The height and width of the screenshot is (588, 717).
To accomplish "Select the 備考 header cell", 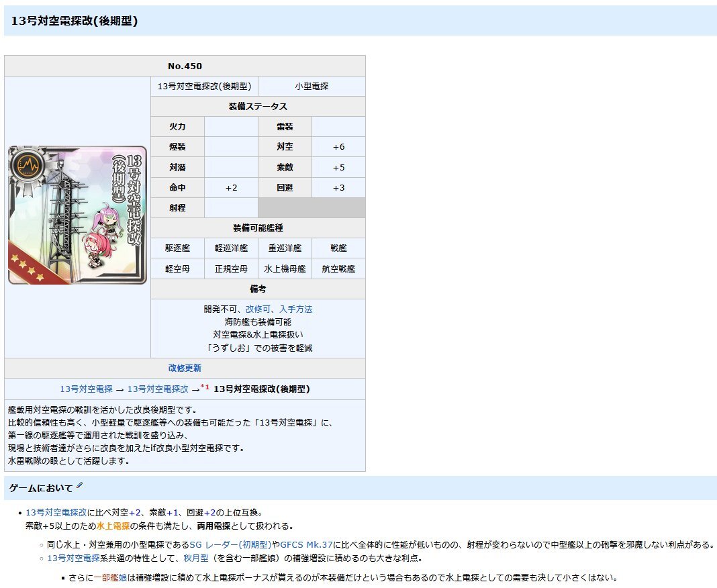I will [258, 289].
